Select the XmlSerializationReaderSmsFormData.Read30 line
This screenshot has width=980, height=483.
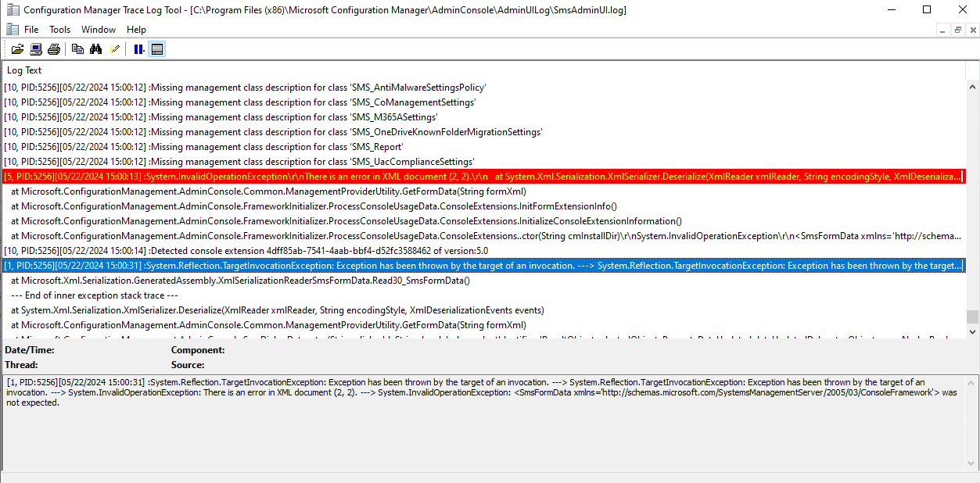tap(484, 281)
